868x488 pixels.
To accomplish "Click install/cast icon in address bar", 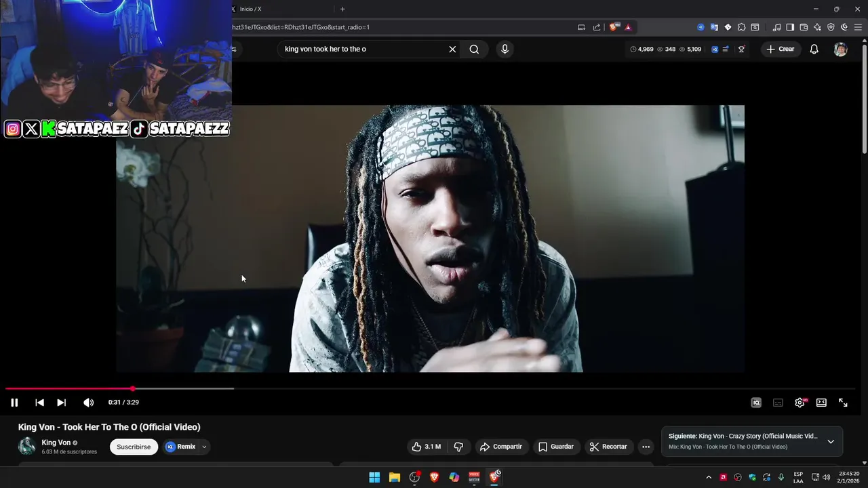I will click(x=581, y=27).
